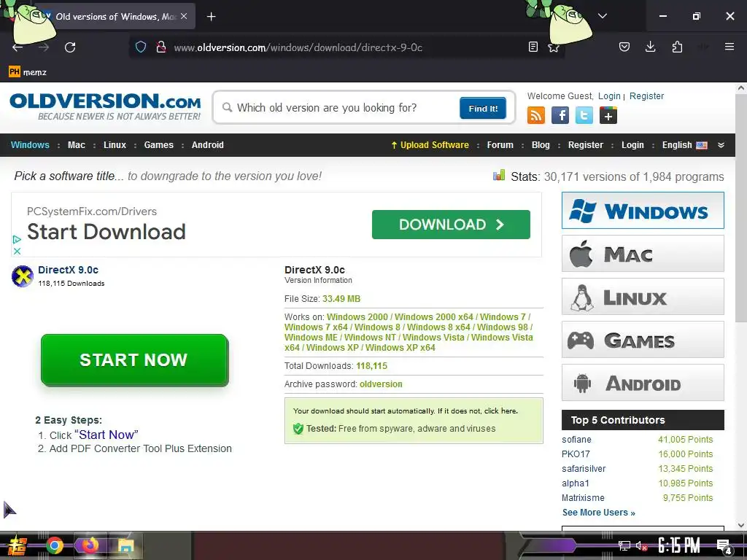Open the English language selector

tap(684, 145)
